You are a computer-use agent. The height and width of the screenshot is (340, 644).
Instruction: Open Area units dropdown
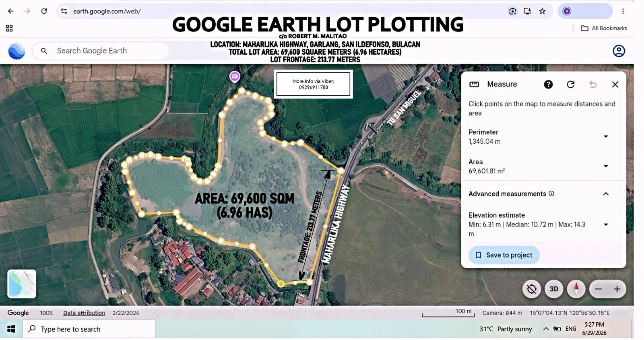click(606, 166)
